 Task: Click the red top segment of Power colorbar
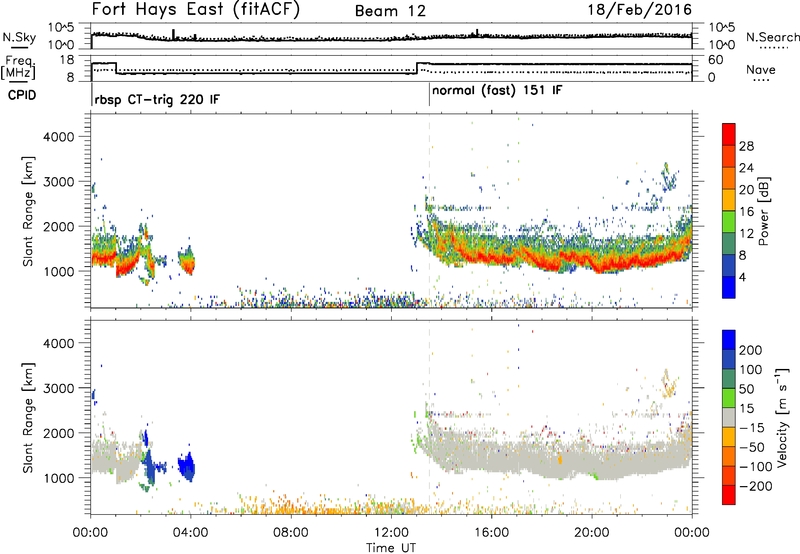pyautogui.click(x=729, y=134)
